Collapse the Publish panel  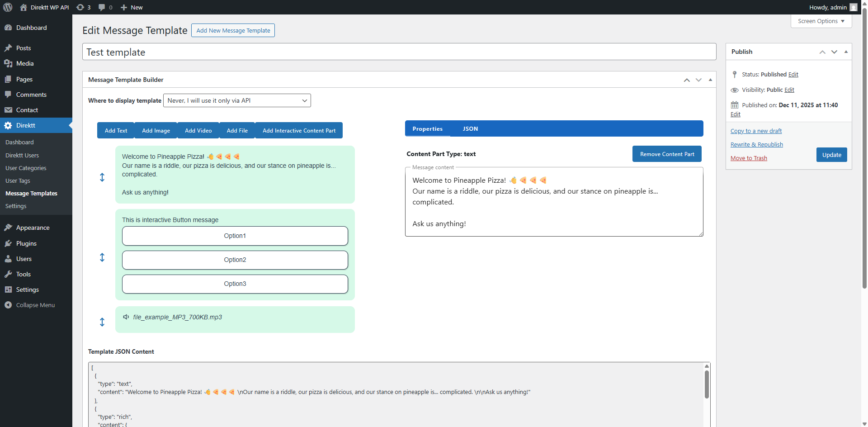(x=845, y=52)
